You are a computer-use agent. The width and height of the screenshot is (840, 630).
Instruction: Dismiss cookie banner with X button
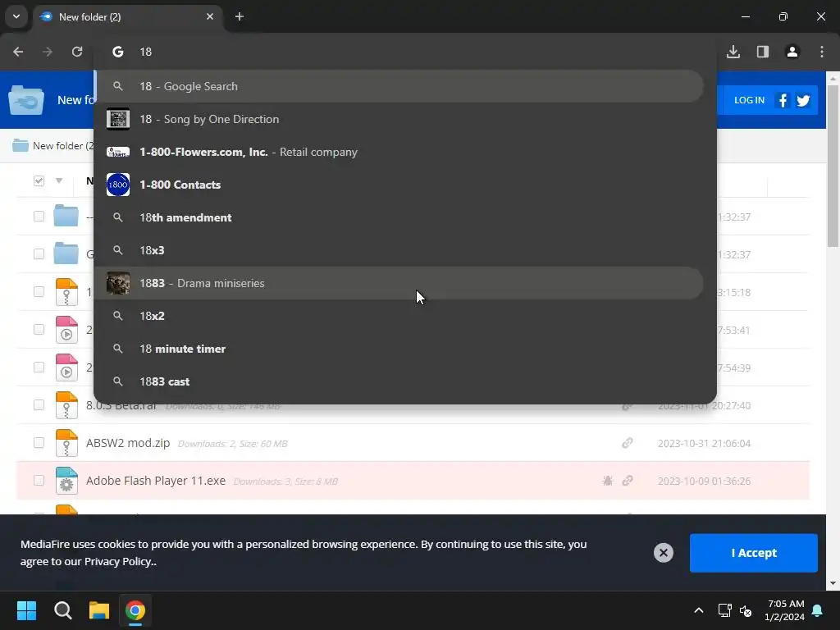coord(663,552)
